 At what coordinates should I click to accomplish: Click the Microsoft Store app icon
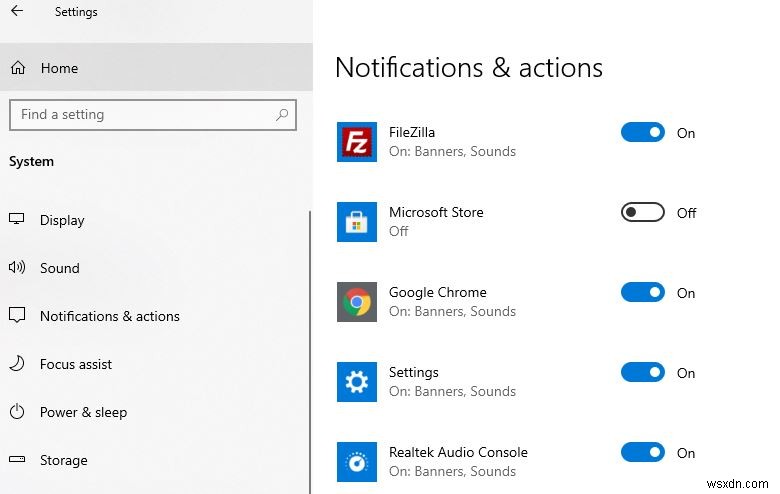pos(357,222)
